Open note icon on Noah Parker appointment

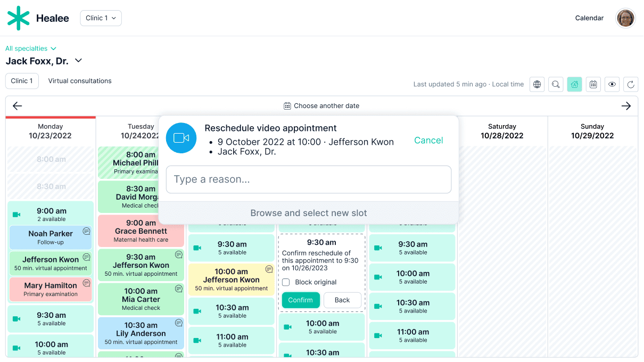point(86,231)
